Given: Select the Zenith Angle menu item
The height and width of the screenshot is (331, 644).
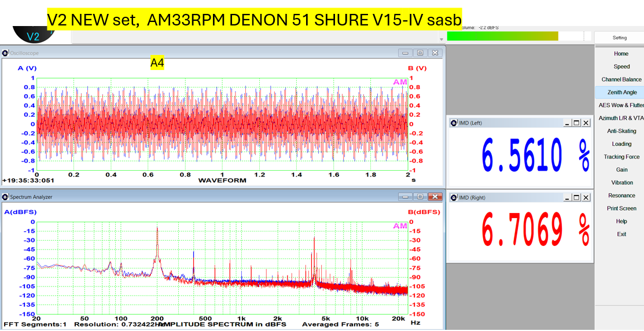Looking at the screenshot, I should pos(621,93).
